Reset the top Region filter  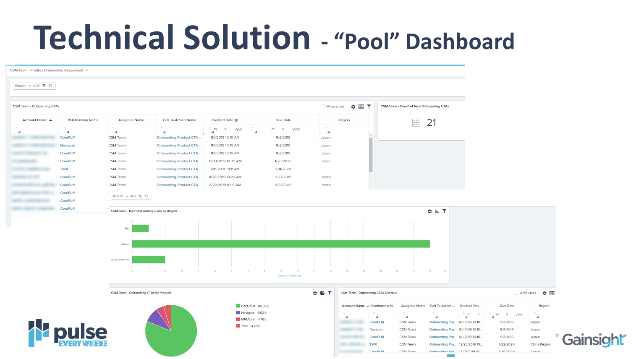click(x=50, y=86)
